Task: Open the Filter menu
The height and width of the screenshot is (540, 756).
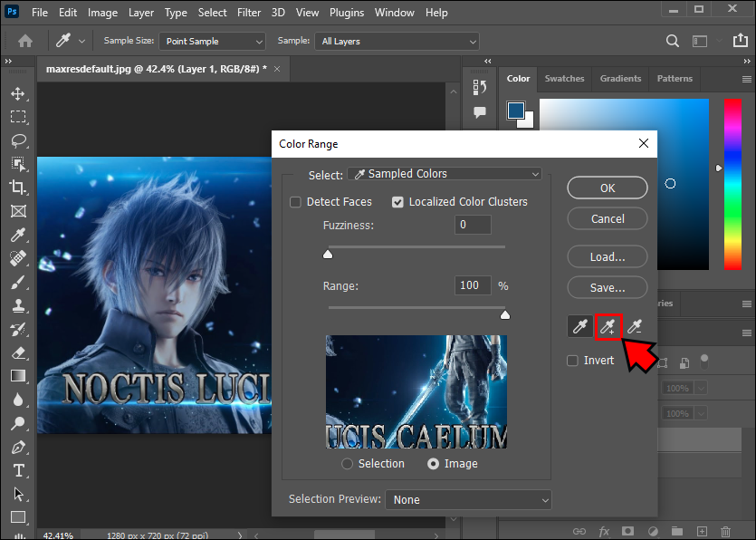Action: point(250,13)
